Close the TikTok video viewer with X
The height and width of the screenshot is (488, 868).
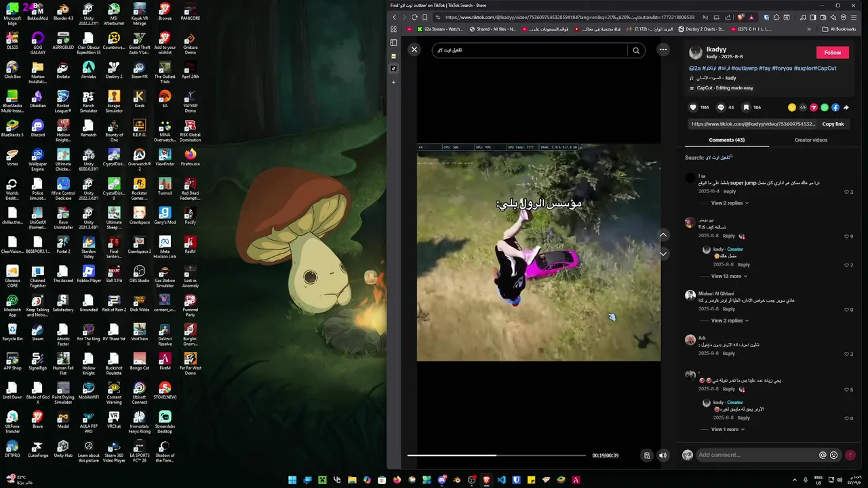pyautogui.click(x=414, y=49)
